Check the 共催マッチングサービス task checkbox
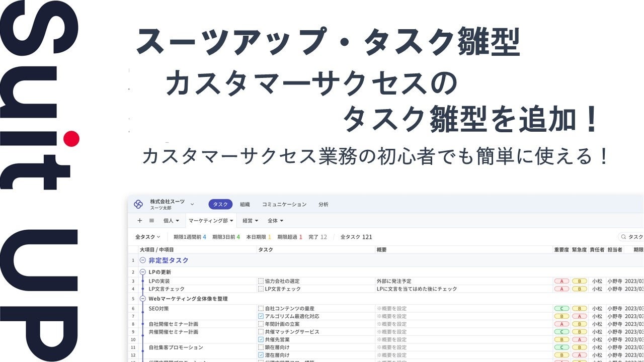The width and height of the screenshot is (644, 362). point(261,332)
